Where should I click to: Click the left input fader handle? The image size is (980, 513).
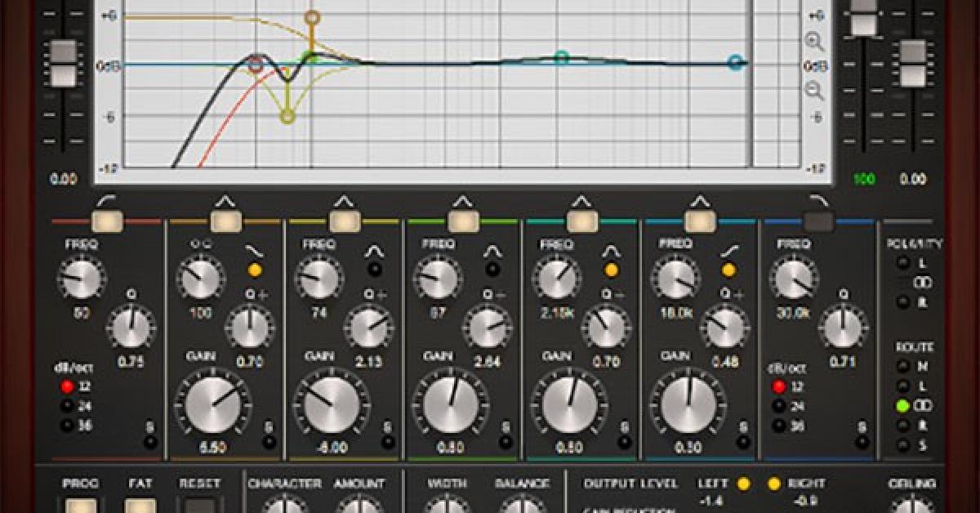click(63, 63)
